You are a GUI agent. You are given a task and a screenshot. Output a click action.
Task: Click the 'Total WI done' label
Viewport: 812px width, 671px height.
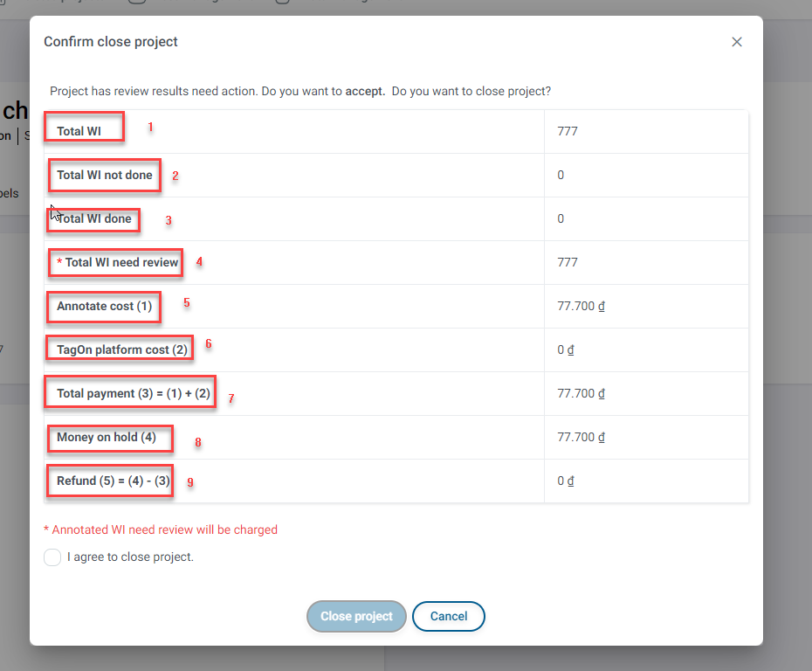pos(94,219)
